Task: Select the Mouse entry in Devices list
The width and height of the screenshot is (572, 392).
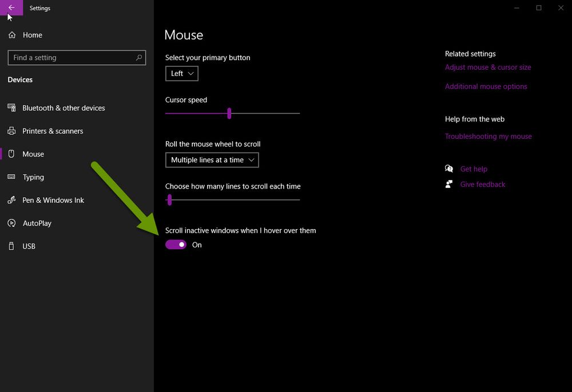Action: [x=33, y=154]
